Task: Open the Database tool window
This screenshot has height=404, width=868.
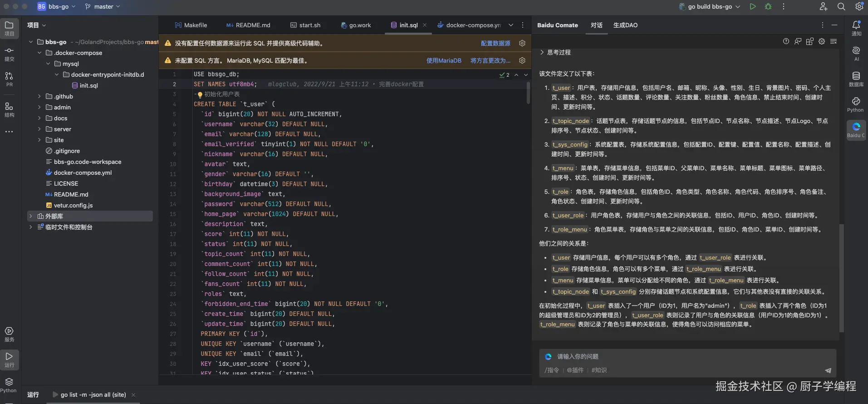Action: click(856, 79)
